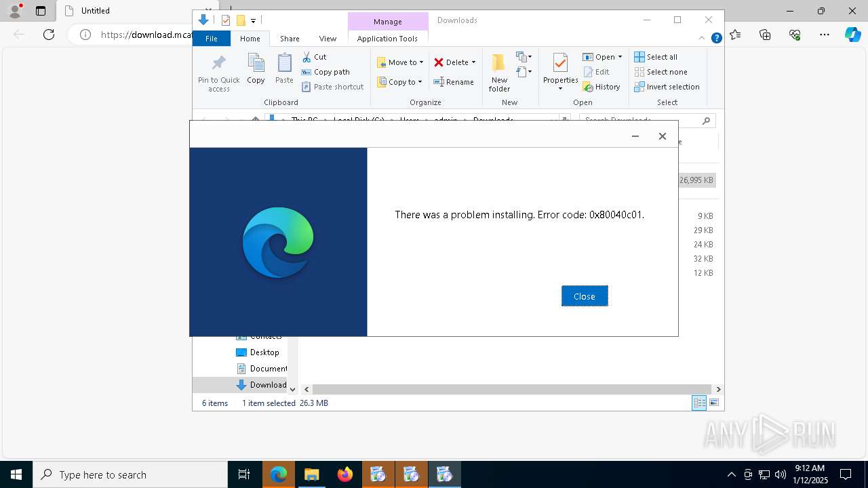Screen dimensions: 868x488
Task: View site information icon in Edge address bar
Action: 85,35
